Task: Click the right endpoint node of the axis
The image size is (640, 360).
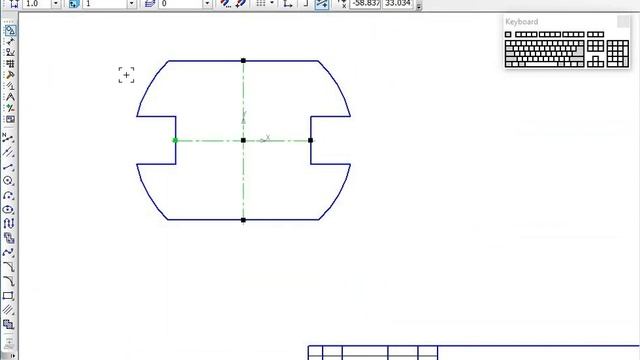Action: (x=311, y=140)
